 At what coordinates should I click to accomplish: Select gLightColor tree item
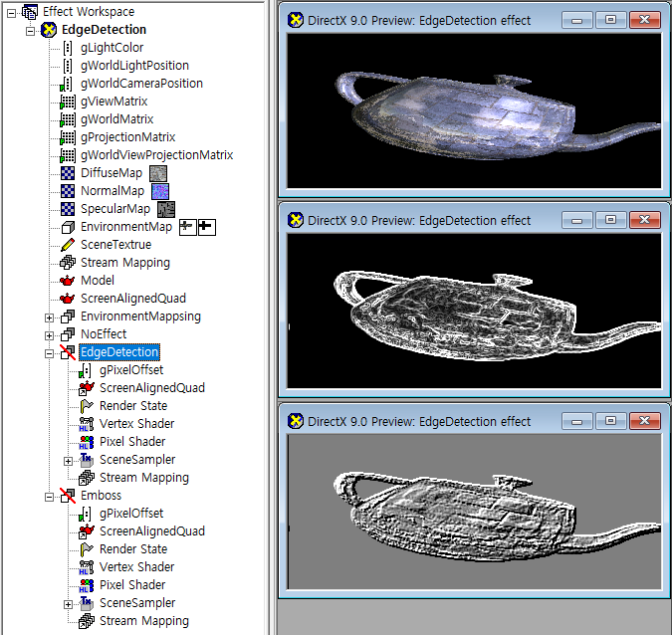tap(112, 48)
